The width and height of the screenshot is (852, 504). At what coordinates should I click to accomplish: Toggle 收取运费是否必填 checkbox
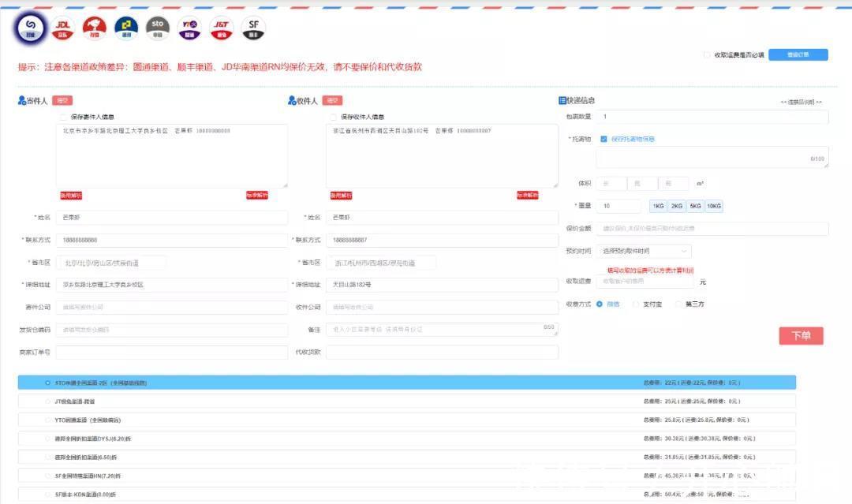(707, 55)
